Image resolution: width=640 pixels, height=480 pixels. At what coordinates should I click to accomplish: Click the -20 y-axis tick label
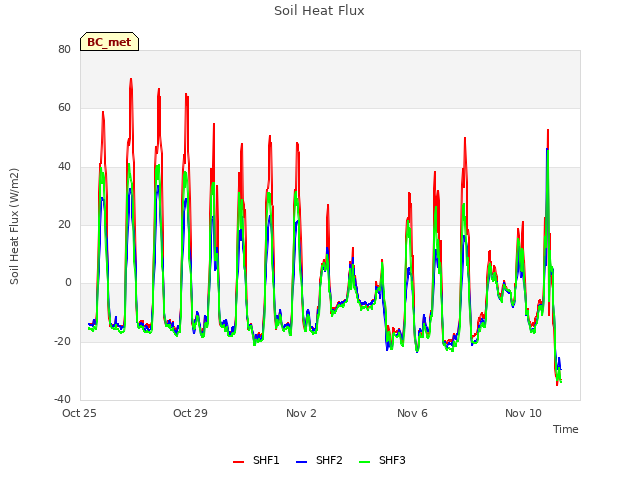pos(62,341)
